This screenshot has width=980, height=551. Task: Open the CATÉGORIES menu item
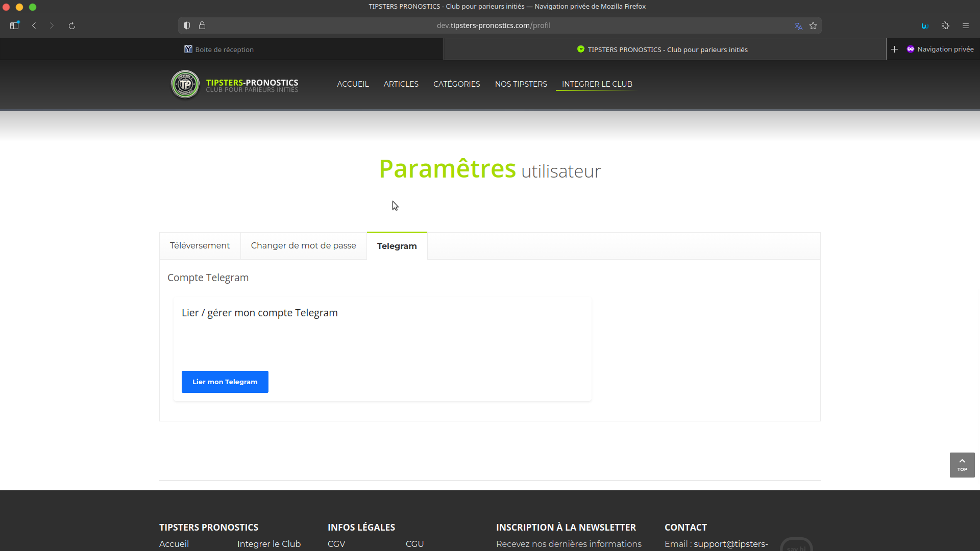point(456,84)
